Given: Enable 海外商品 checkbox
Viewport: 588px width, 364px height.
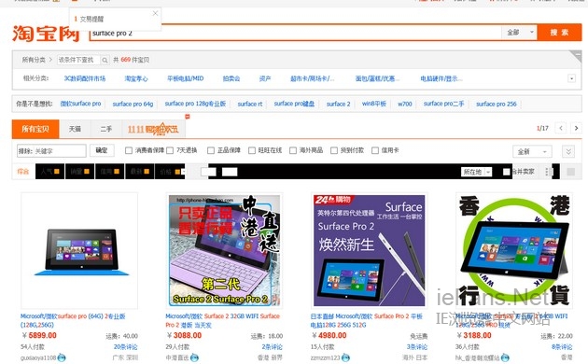Looking at the screenshot, I should click(293, 150).
